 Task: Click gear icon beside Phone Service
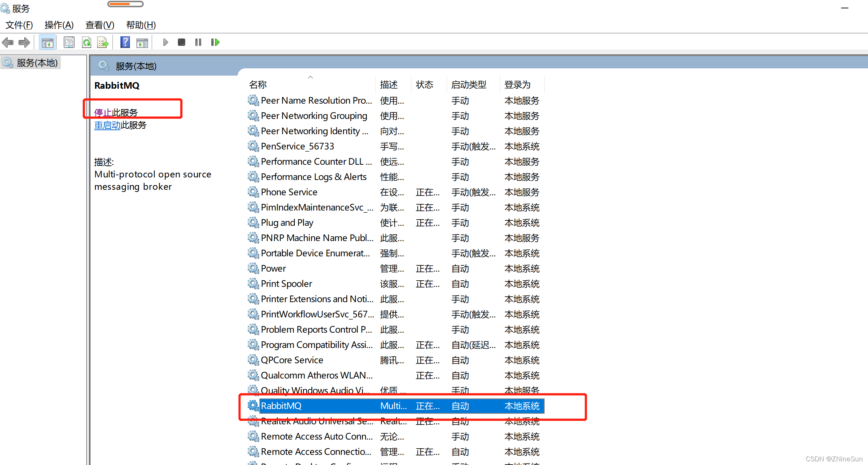tap(253, 192)
